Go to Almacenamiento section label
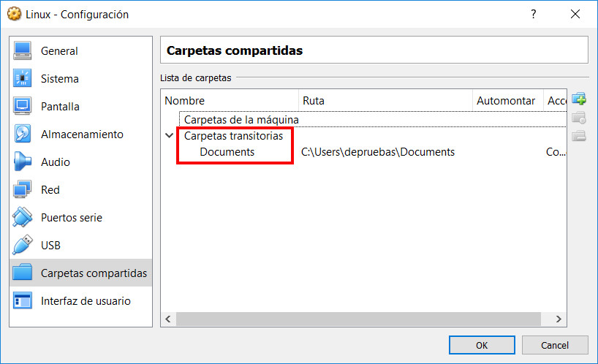 click(82, 134)
